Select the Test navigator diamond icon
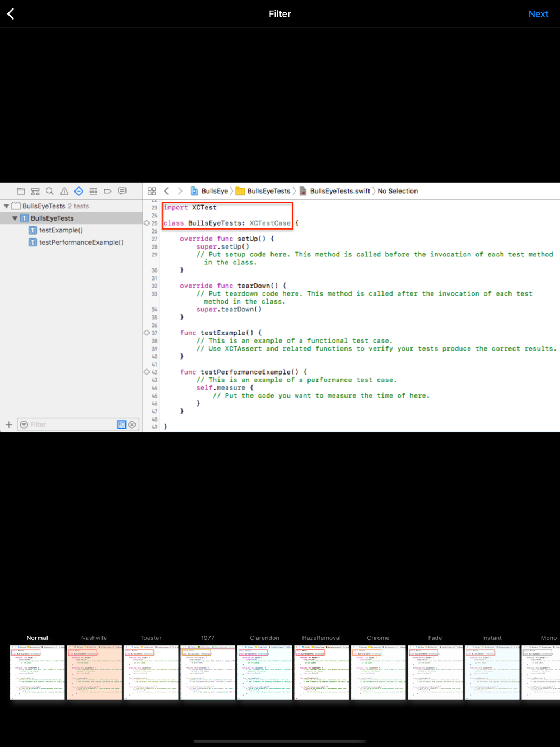The image size is (560, 747). click(x=79, y=191)
